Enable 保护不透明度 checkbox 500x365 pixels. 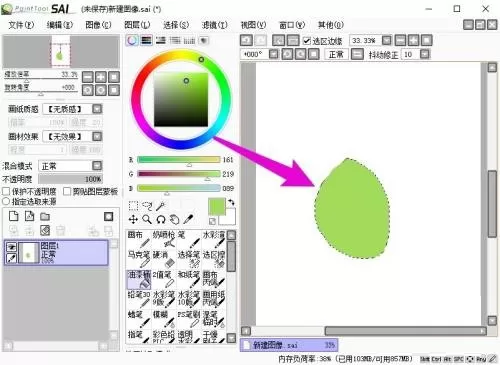(x=6, y=191)
